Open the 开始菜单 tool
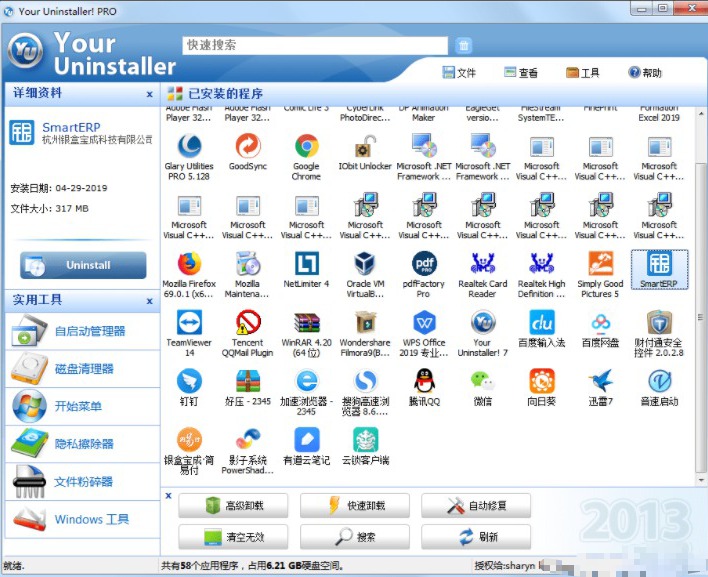The height and width of the screenshot is (577, 708). [82, 406]
